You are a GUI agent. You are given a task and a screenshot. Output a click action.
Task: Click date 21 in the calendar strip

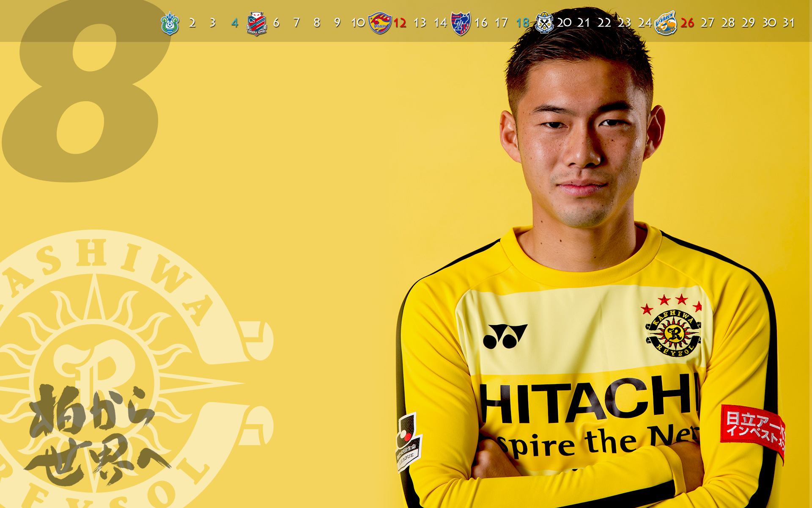pos(584,23)
